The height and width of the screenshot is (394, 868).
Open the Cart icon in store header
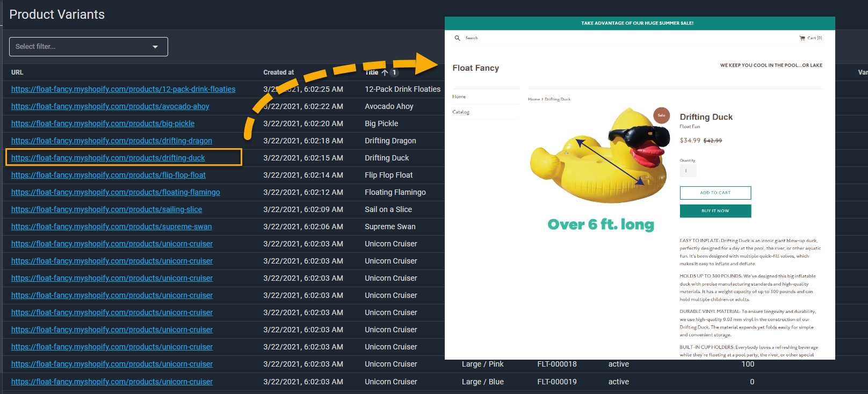pyautogui.click(x=802, y=38)
